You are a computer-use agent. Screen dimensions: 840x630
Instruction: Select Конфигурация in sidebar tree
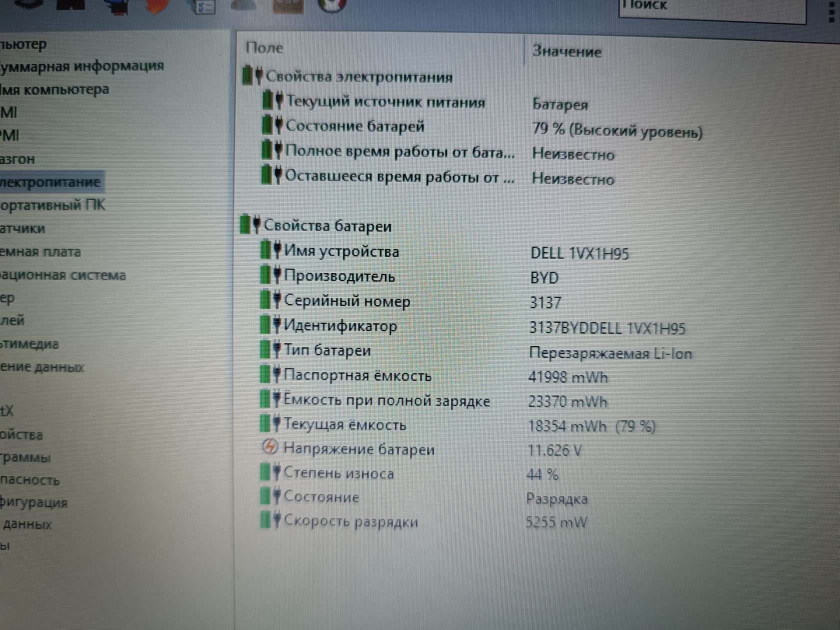click(x=33, y=502)
